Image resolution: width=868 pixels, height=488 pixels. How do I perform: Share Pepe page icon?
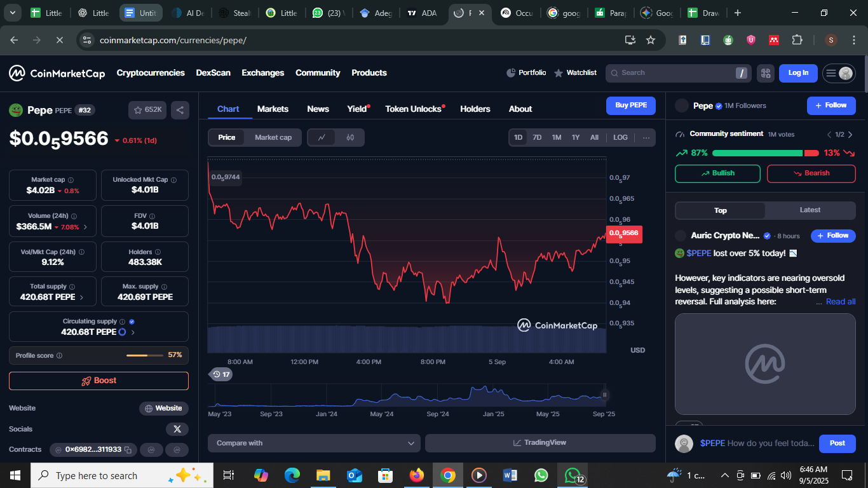[180, 110]
